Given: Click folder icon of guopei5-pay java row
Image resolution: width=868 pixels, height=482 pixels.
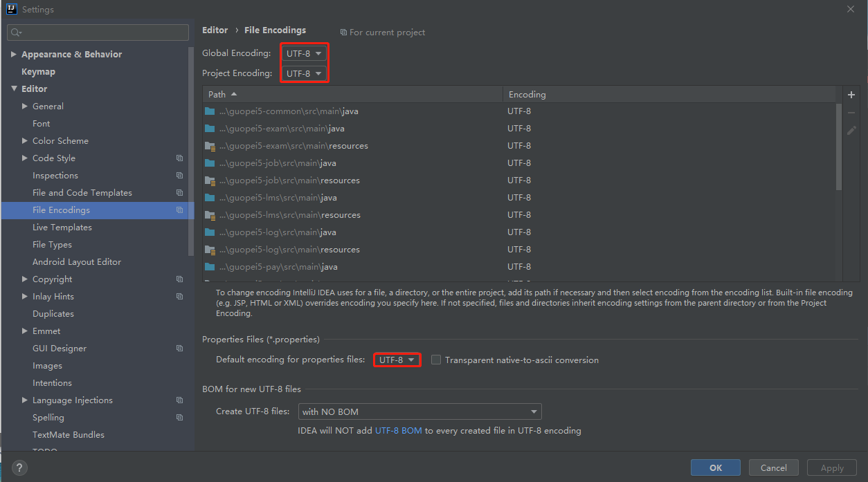Looking at the screenshot, I should (x=210, y=267).
